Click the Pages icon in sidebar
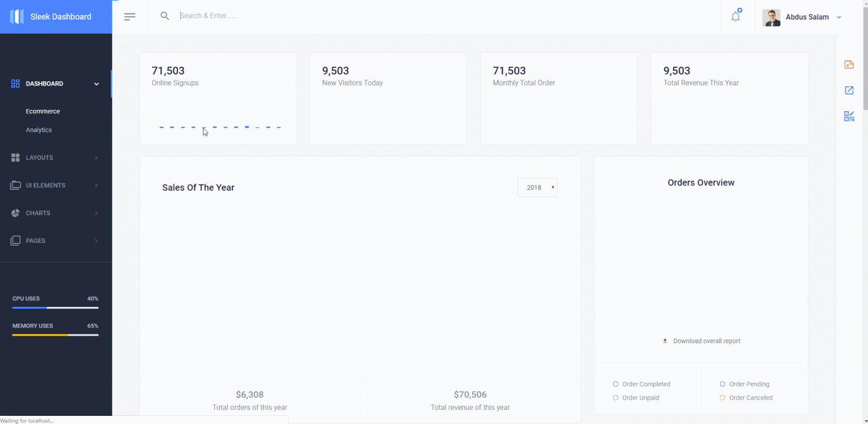Screen dimensions: 868x424 point(15,241)
